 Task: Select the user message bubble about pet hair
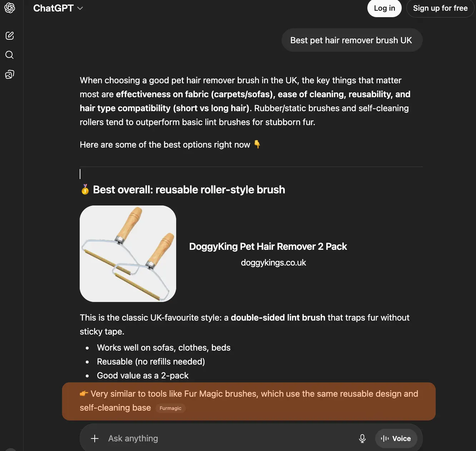pyautogui.click(x=352, y=40)
